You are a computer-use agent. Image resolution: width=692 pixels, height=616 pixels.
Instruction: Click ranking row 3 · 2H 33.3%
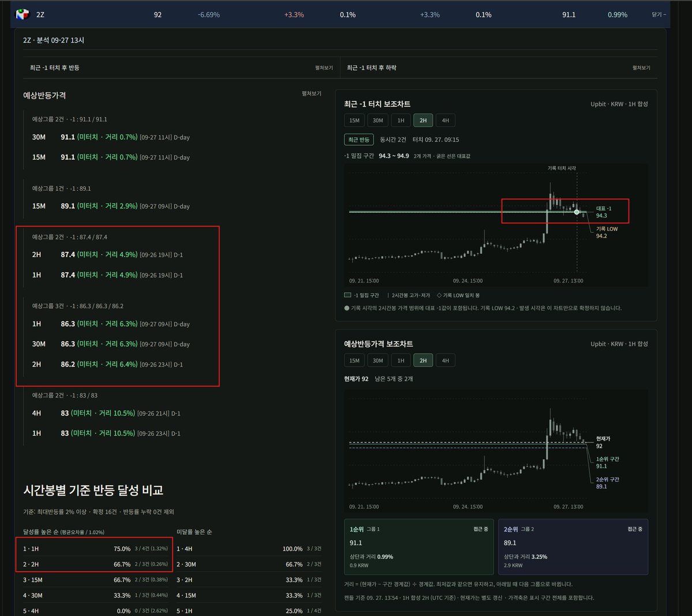(249, 580)
